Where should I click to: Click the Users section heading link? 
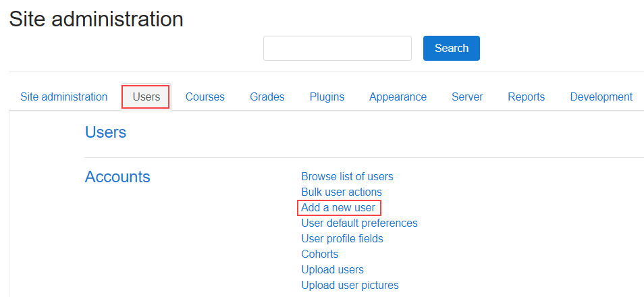(105, 133)
